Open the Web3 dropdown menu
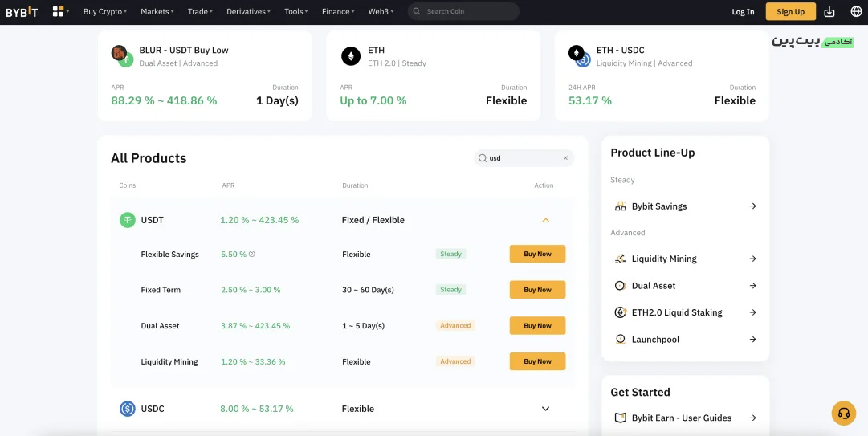 point(381,11)
